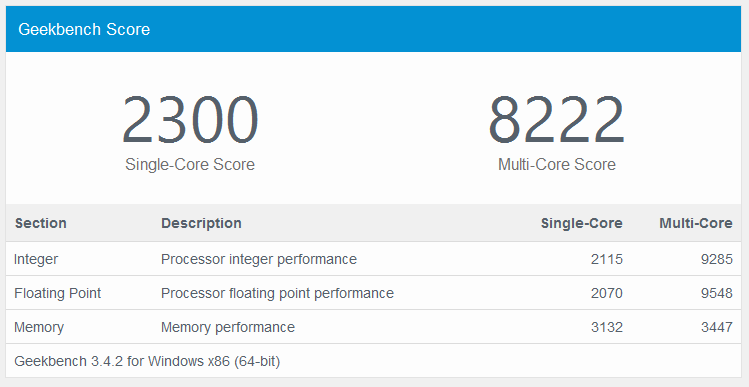
Task: Click Integer single-core value 2115
Action: [x=607, y=259]
